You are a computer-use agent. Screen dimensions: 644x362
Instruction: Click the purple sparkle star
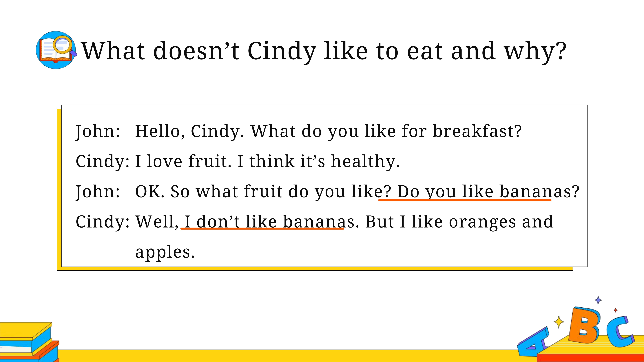coord(598,300)
